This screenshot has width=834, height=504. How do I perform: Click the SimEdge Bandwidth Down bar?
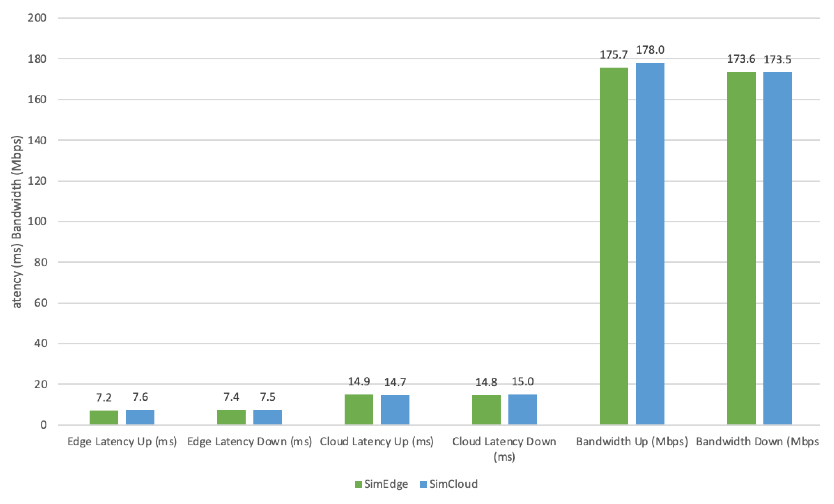741,248
